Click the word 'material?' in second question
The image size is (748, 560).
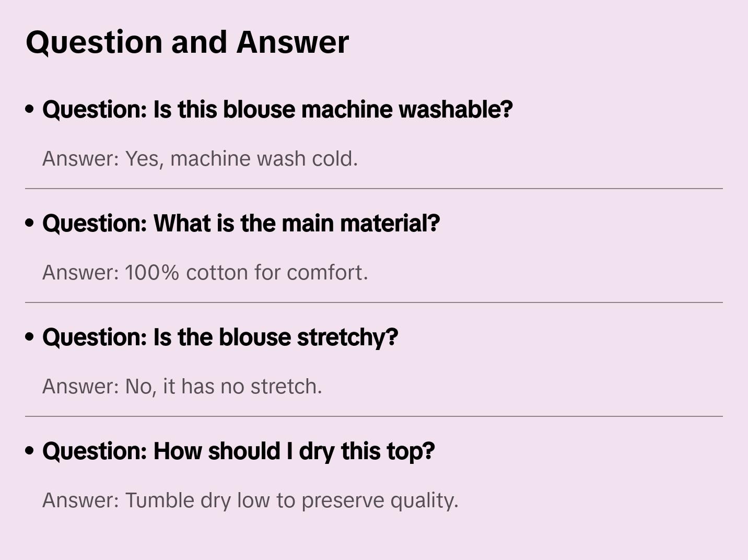390,224
